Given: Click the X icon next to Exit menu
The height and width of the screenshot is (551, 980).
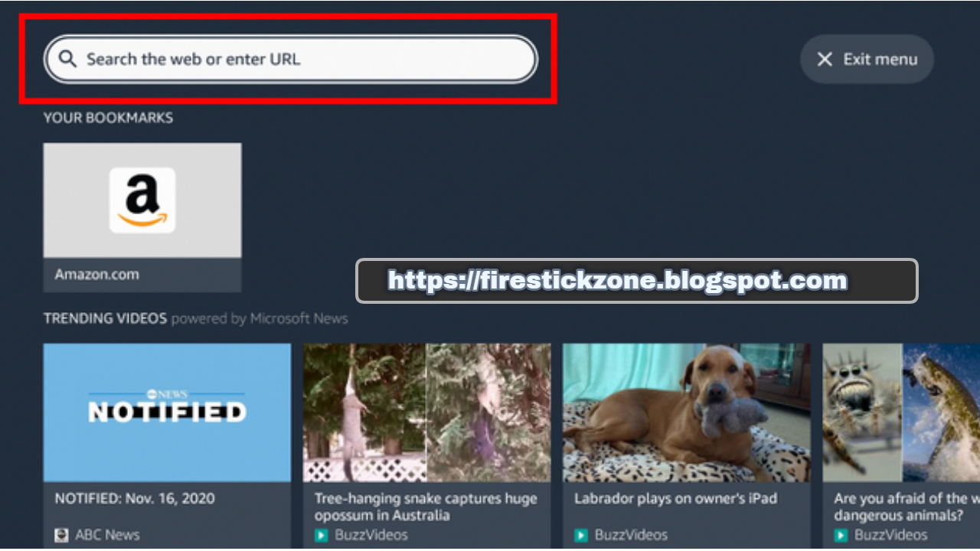Looking at the screenshot, I should tap(825, 59).
